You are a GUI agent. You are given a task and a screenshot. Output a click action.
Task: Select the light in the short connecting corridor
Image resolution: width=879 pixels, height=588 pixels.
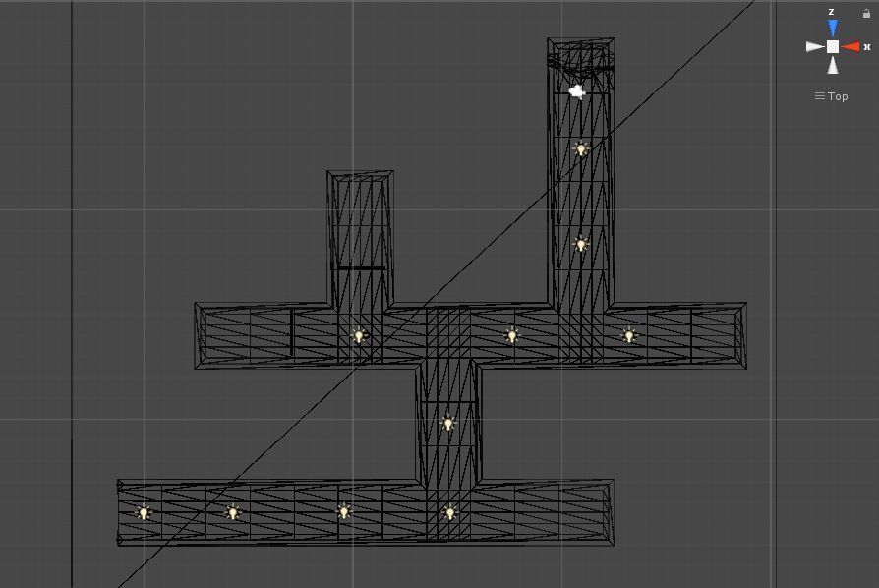[x=448, y=423]
